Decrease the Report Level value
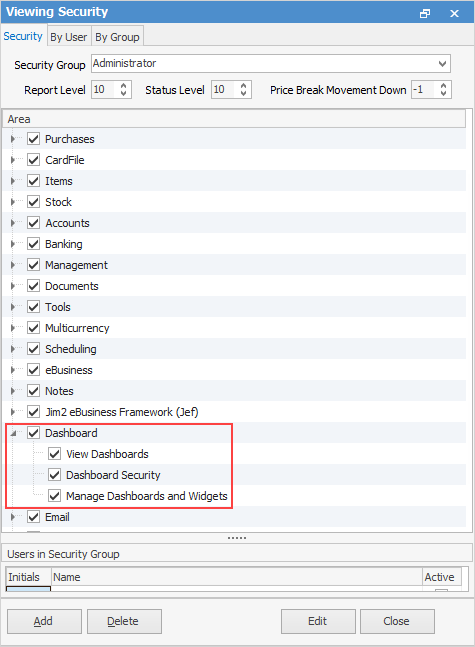The height and width of the screenshot is (647, 475). point(123,94)
